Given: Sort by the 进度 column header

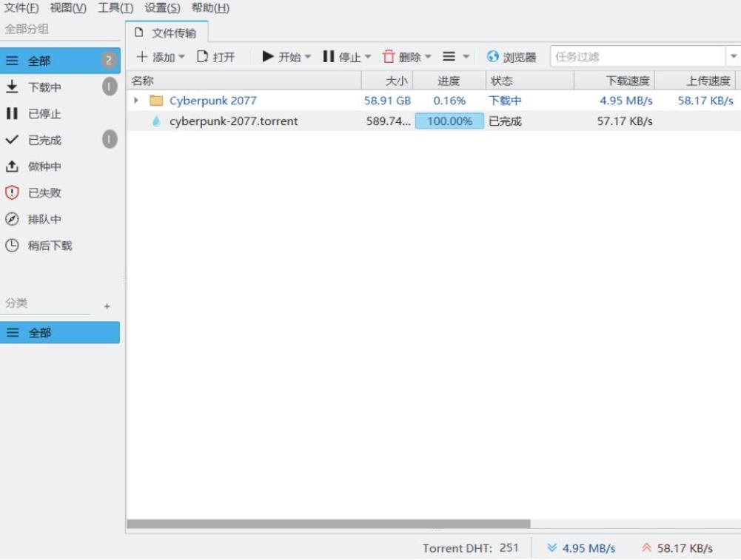Looking at the screenshot, I should (x=449, y=81).
